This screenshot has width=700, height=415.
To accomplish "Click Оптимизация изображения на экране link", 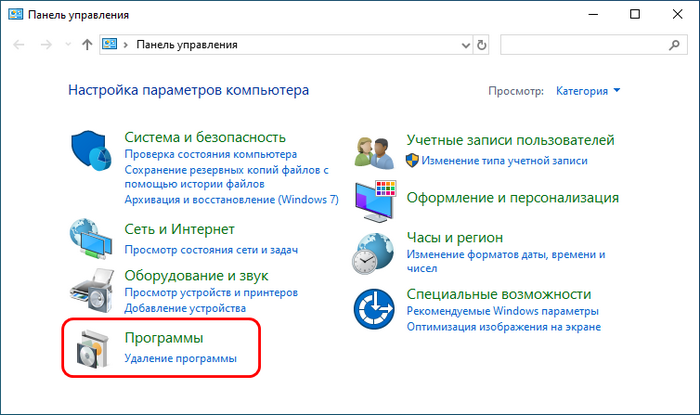I will (504, 327).
